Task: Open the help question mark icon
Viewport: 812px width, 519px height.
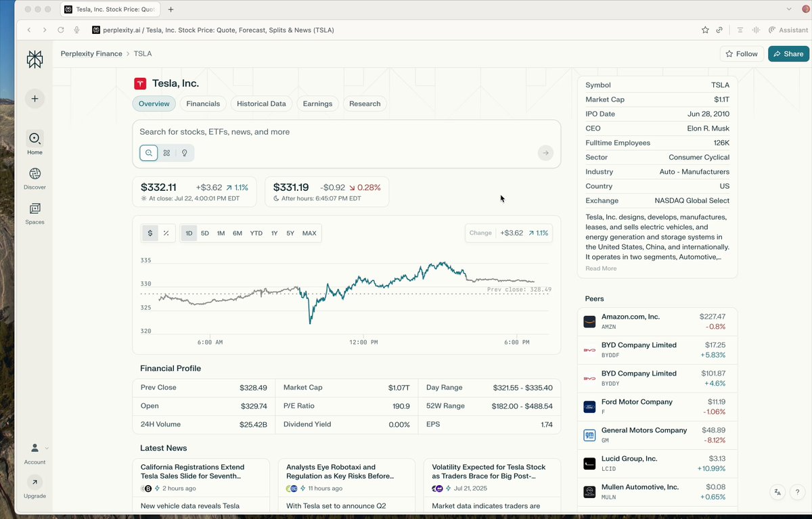Action: (x=798, y=493)
